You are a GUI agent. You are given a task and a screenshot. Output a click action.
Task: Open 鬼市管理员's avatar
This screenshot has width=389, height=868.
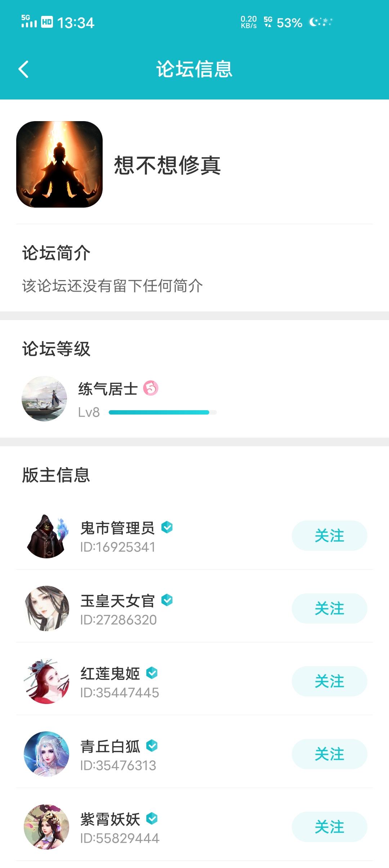tap(46, 536)
